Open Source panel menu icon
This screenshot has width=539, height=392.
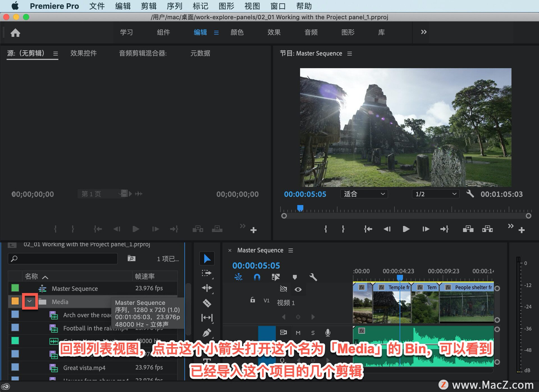coord(56,53)
